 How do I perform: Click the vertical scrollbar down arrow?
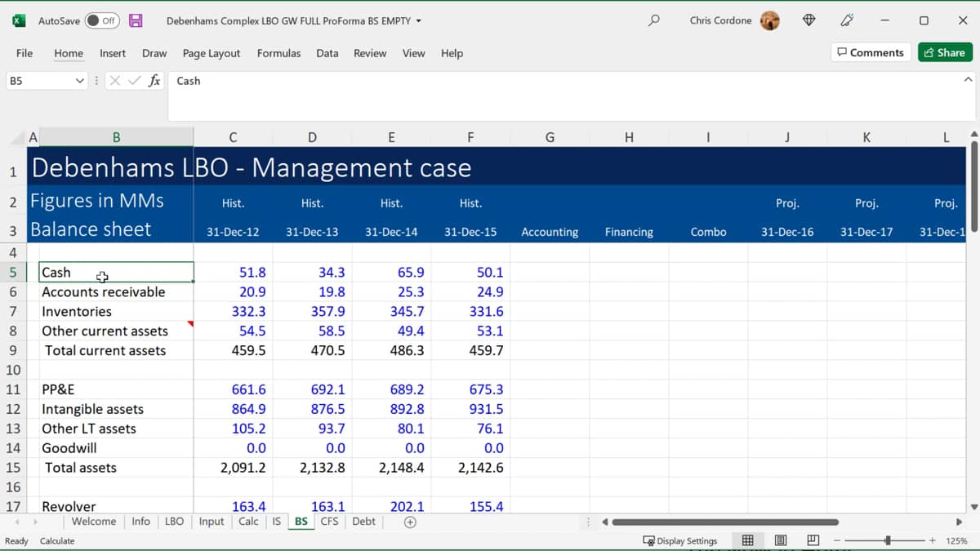pyautogui.click(x=973, y=506)
